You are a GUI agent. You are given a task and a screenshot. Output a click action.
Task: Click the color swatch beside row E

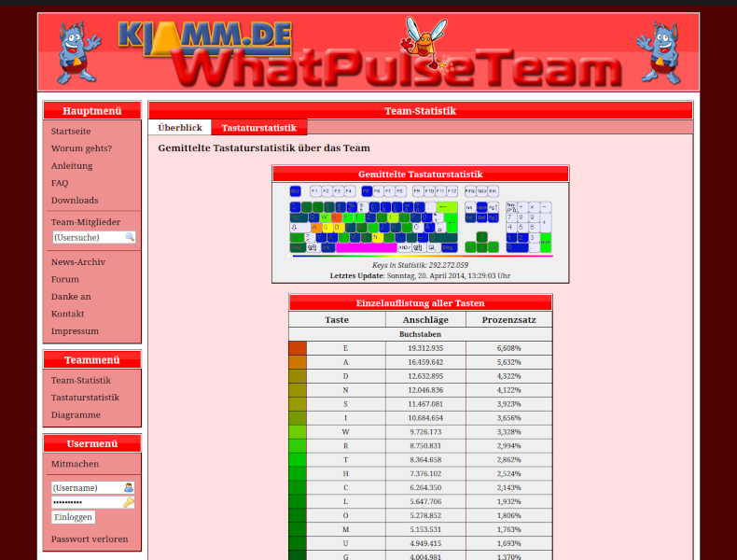point(298,348)
